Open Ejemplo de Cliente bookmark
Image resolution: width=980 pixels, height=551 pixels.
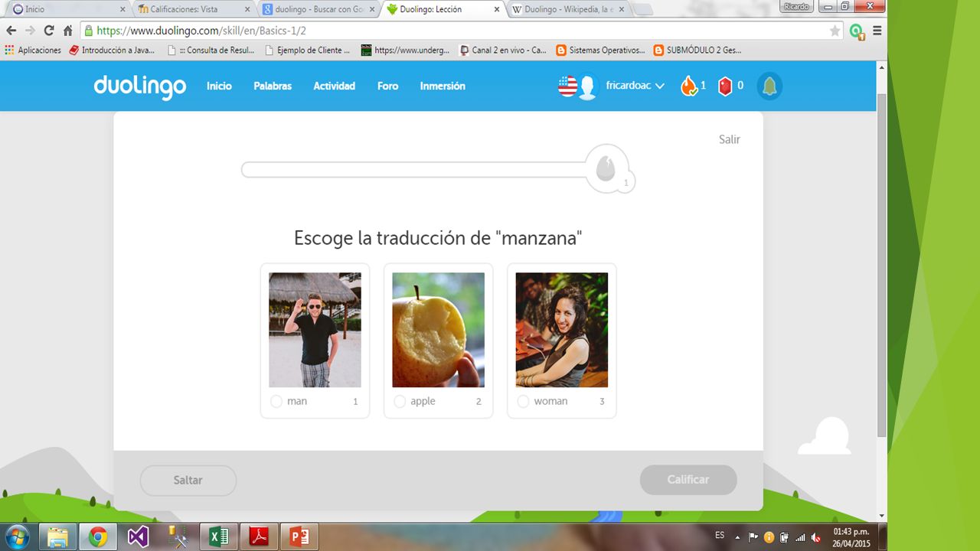(307, 51)
